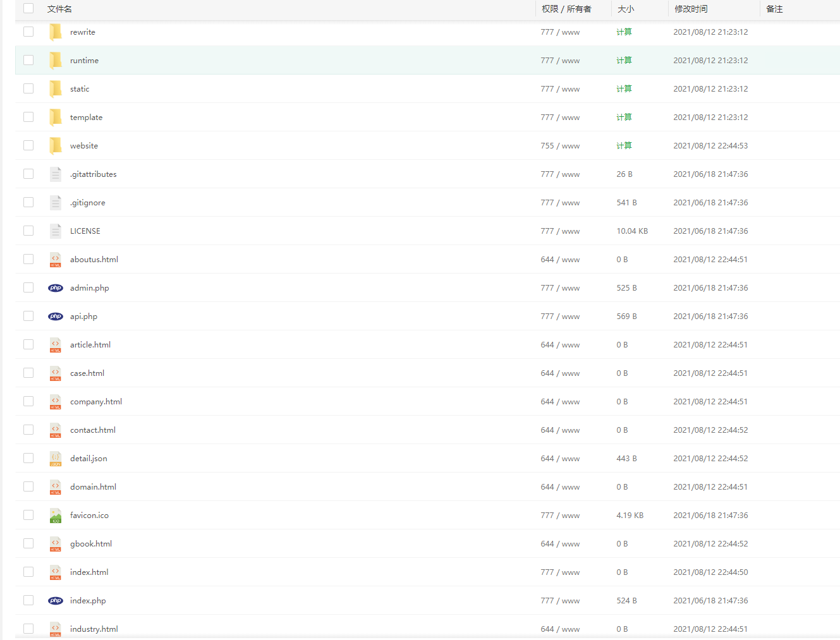The image size is (840, 640).
Task: Click the index.php PHP icon
Action: click(56, 600)
